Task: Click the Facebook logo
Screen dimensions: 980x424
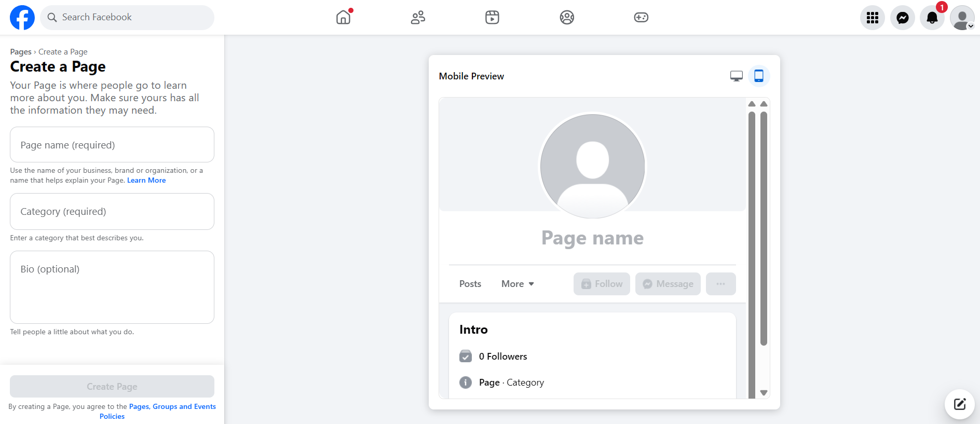Action: (x=22, y=18)
